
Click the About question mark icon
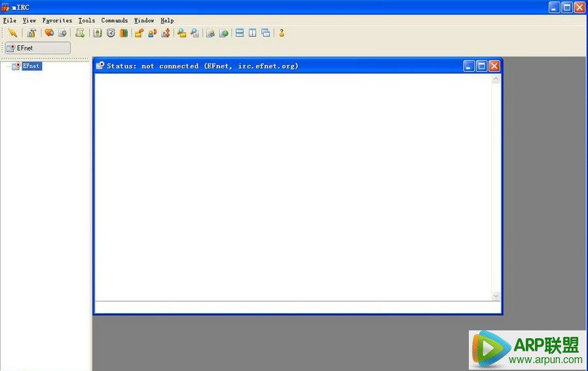pos(282,33)
